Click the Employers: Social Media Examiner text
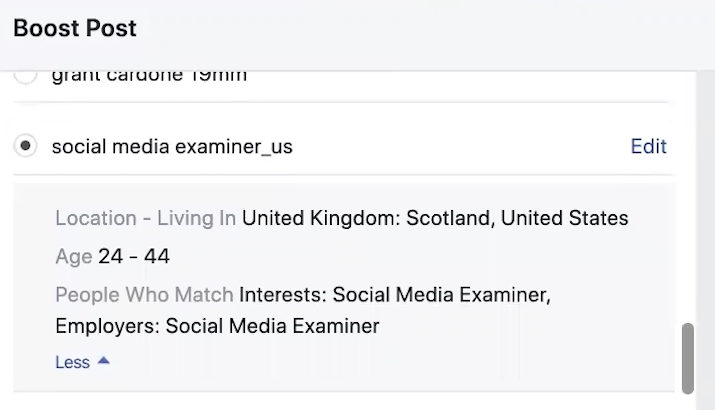The height and width of the screenshot is (410, 715). (x=217, y=326)
